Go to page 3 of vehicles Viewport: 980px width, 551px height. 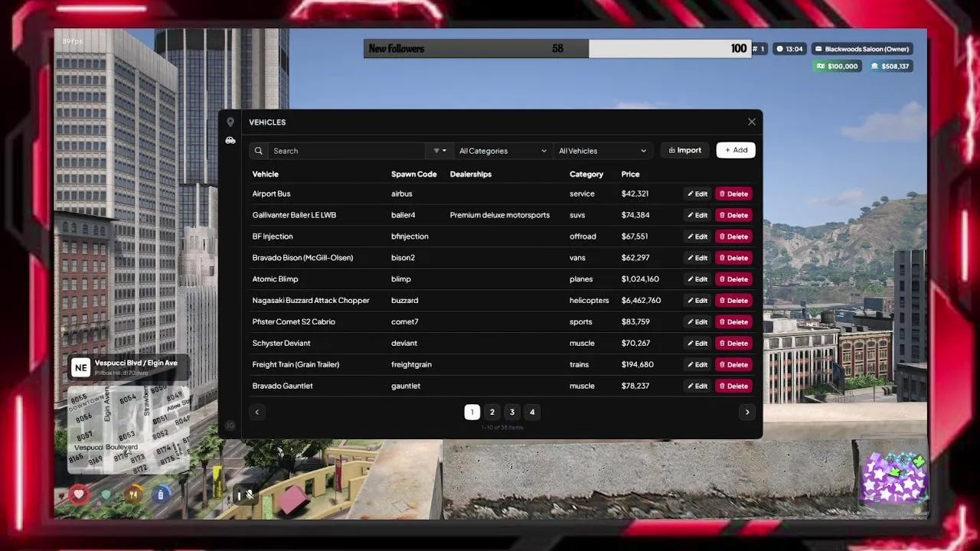click(x=512, y=412)
